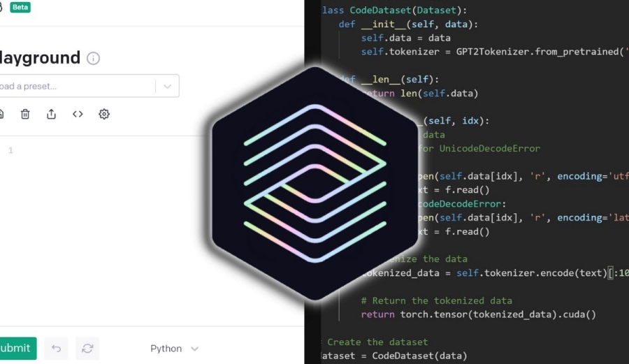629x364 pixels.
Task: Click the return torch.tensor code line
Action: [x=478, y=314]
